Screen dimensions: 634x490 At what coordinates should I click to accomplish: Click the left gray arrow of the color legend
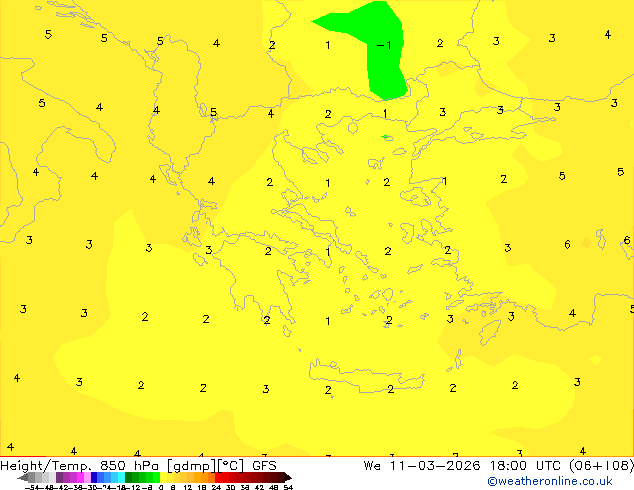(23, 478)
